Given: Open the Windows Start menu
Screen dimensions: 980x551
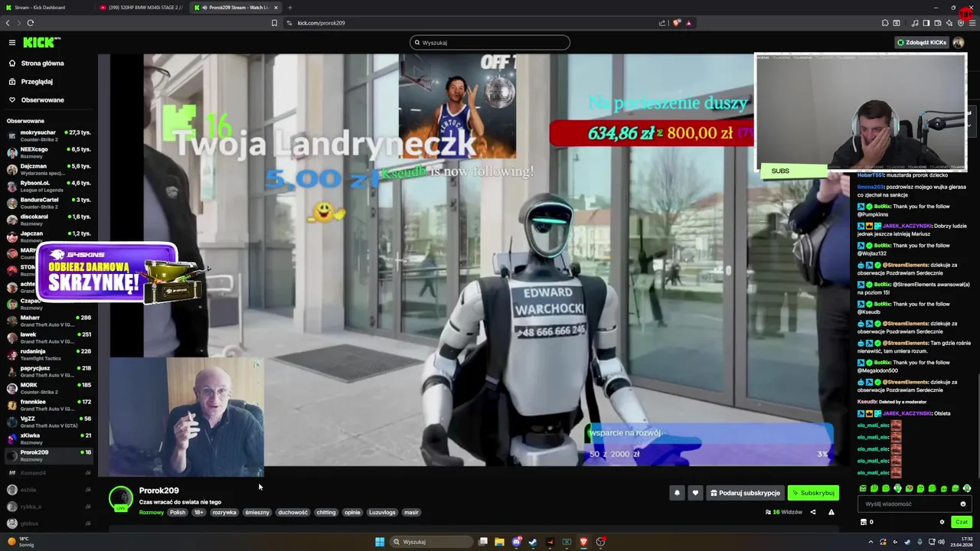Looking at the screenshot, I should click(380, 542).
